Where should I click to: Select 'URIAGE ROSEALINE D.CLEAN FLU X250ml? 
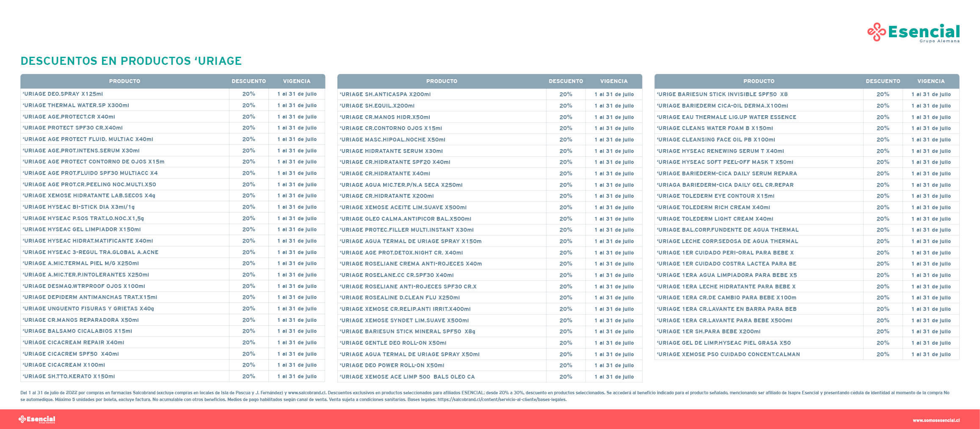[490, 298]
